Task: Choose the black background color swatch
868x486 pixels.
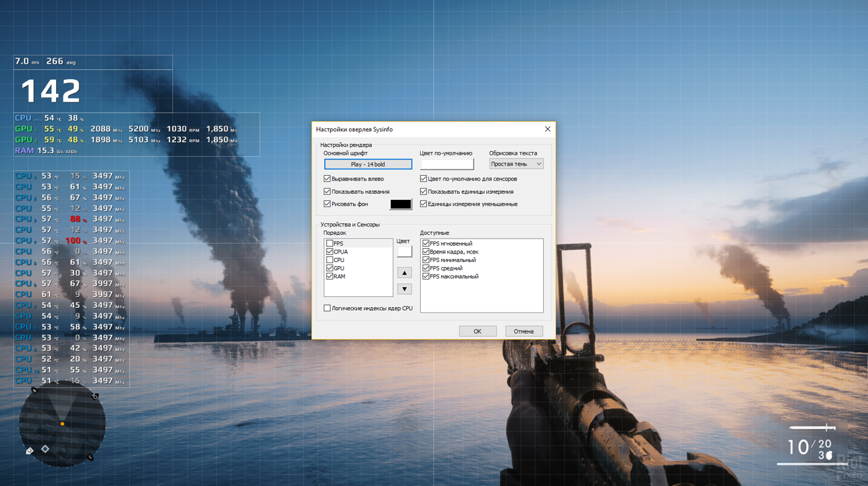Action: click(x=400, y=204)
